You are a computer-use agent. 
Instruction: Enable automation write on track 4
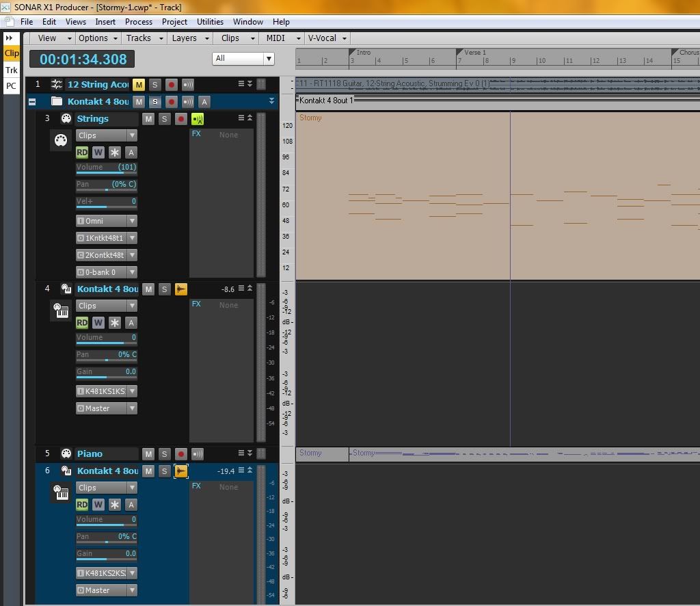coord(98,323)
